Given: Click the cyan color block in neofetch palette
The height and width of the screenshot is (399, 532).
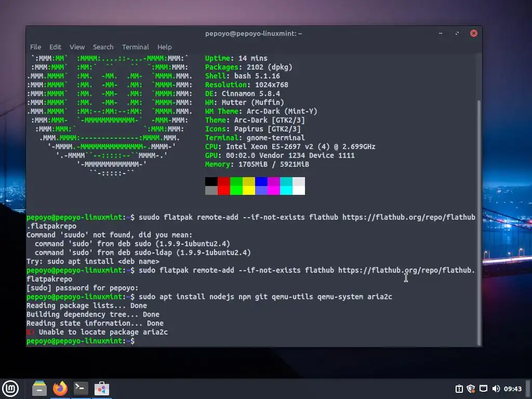Looking at the screenshot, I should [286, 186].
